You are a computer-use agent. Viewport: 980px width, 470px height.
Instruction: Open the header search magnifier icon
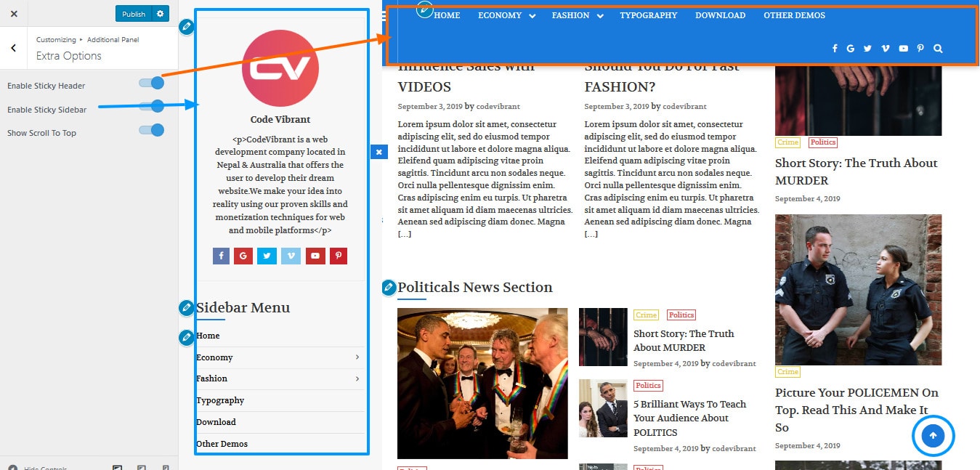(x=938, y=49)
